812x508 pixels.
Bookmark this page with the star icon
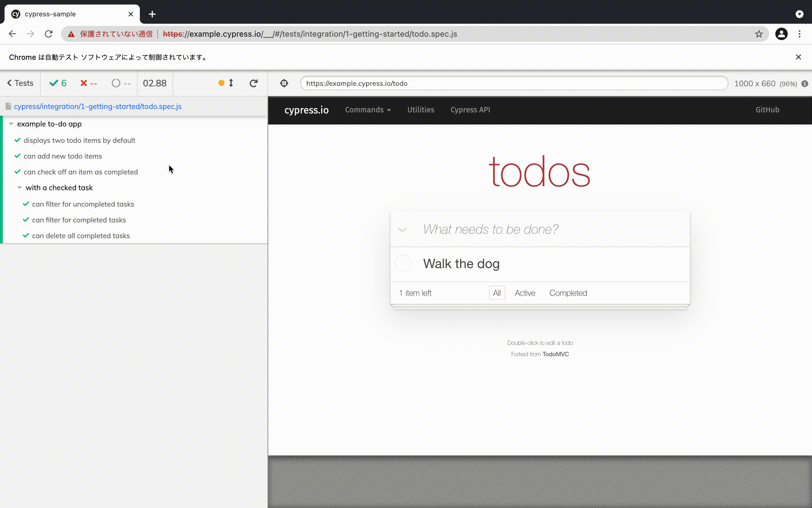[759, 34]
